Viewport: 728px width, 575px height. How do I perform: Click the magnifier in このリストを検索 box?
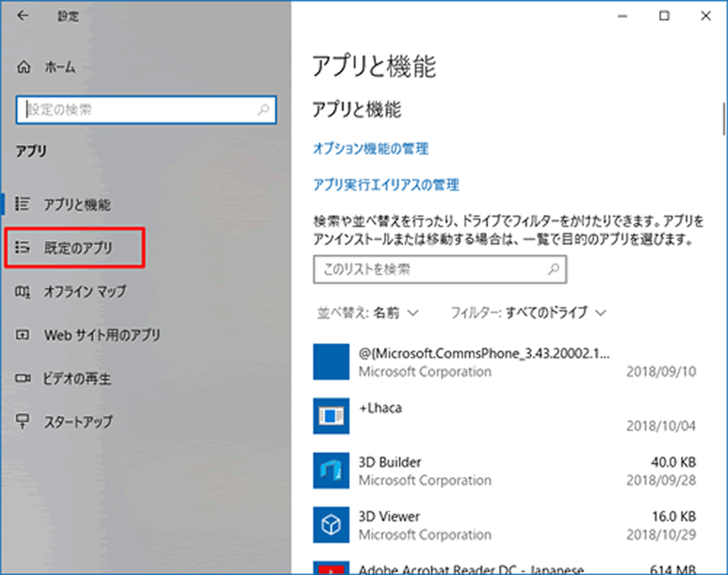point(553,269)
